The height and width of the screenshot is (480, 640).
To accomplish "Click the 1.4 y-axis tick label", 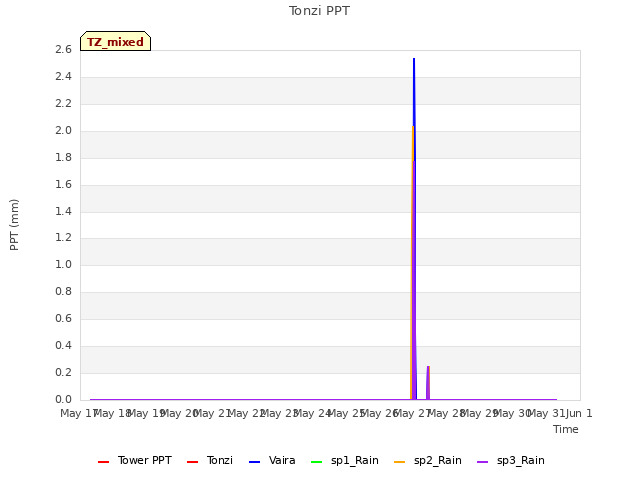I will point(63,211).
